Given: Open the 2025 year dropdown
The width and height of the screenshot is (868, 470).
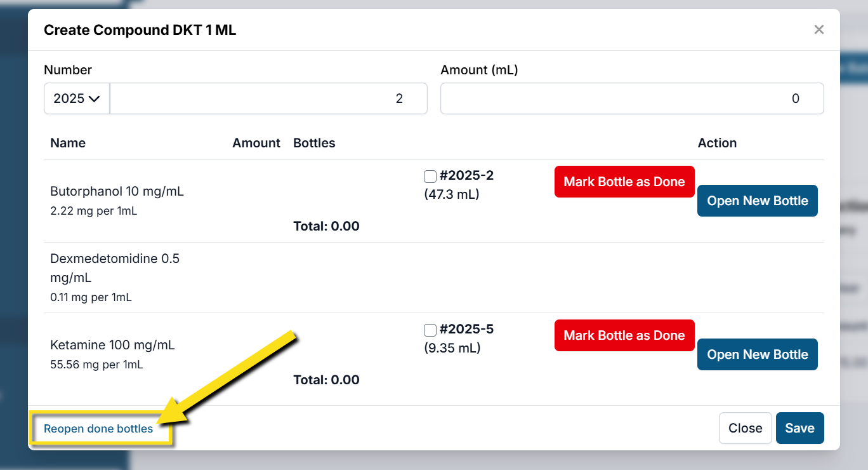Looking at the screenshot, I should coord(77,98).
